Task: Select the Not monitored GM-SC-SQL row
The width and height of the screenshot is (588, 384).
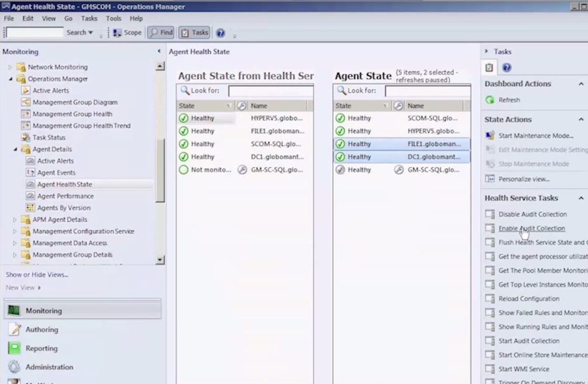Action: [x=245, y=170]
